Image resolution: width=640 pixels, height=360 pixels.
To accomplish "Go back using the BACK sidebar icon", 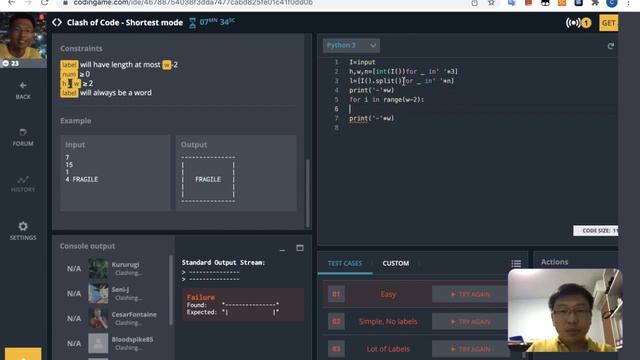I will pyautogui.click(x=23, y=90).
